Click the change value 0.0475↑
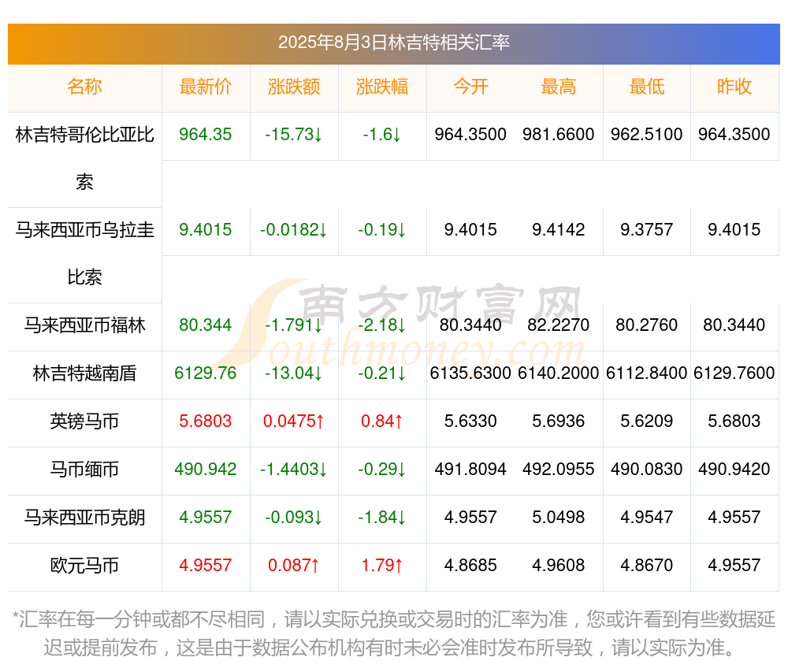 294,421
